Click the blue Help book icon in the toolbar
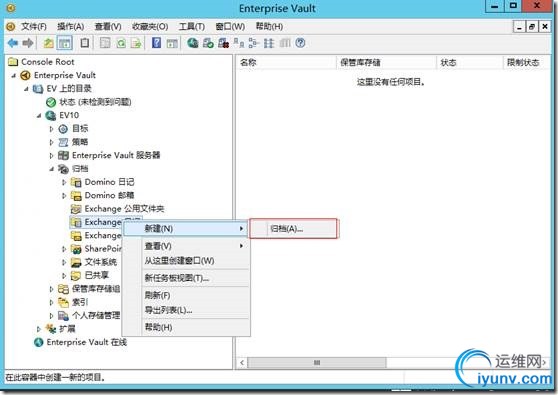Image resolution: width=558 pixels, height=395 pixels. [156, 43]
